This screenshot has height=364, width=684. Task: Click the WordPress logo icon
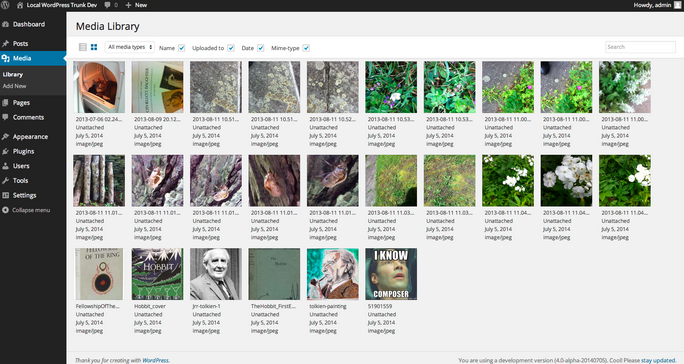(5, 5)
